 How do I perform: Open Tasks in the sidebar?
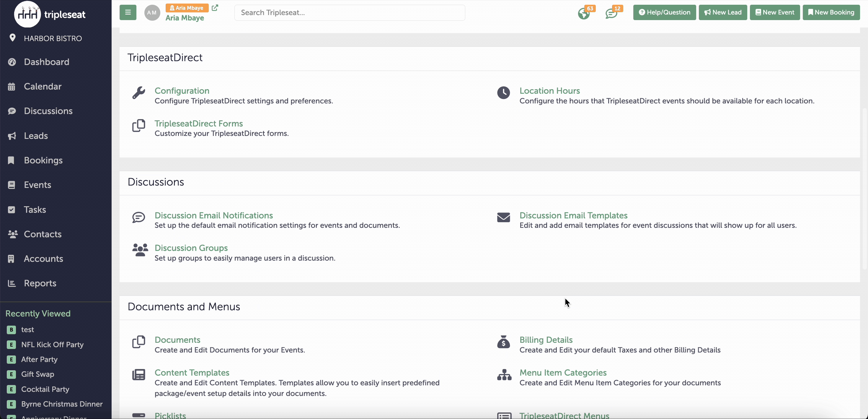coord(35,210)
